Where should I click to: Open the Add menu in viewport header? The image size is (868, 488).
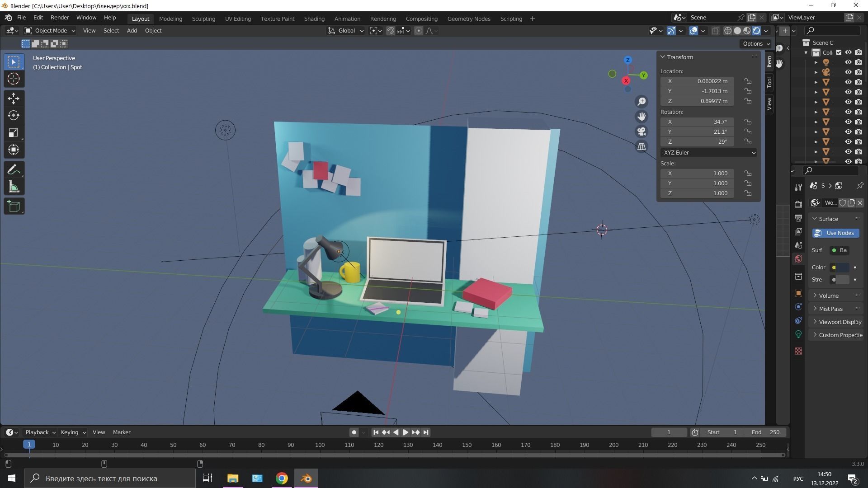point(132,31)
